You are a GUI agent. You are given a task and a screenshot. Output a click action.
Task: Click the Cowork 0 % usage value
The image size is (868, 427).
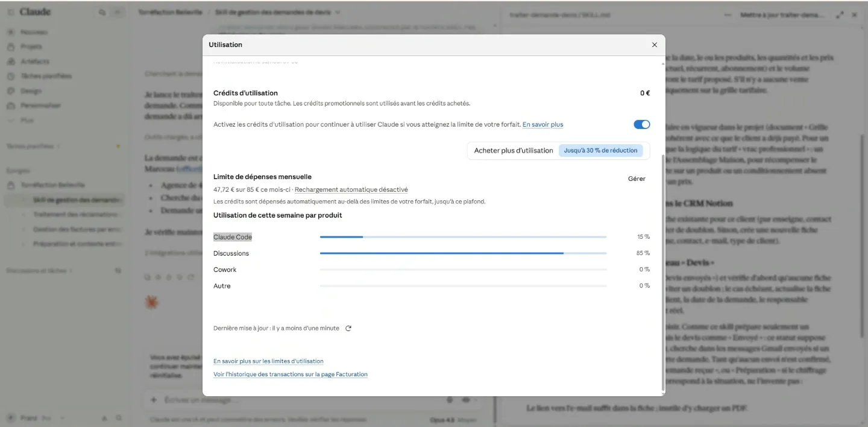click(644, 270)
